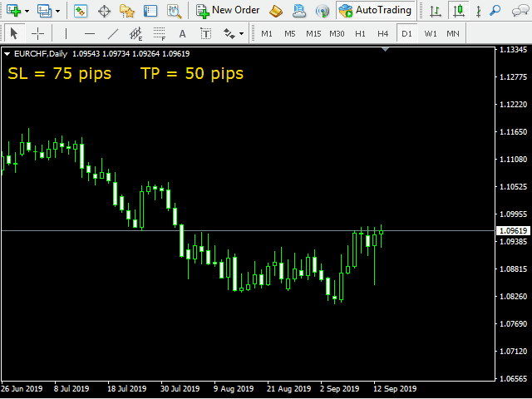Switch to H1 timeframe
Viewport: 532px width, 399px height.
pyautogui.click(x=360, y=33)
